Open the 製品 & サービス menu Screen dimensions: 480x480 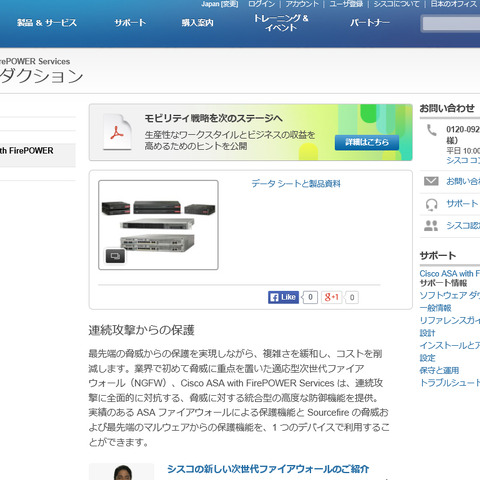[47, 23]
